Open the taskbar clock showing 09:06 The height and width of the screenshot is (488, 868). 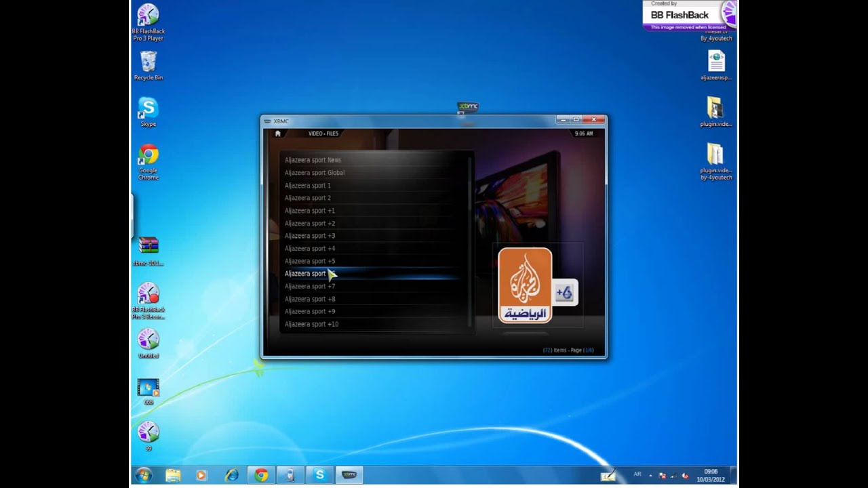click(711, 475)
